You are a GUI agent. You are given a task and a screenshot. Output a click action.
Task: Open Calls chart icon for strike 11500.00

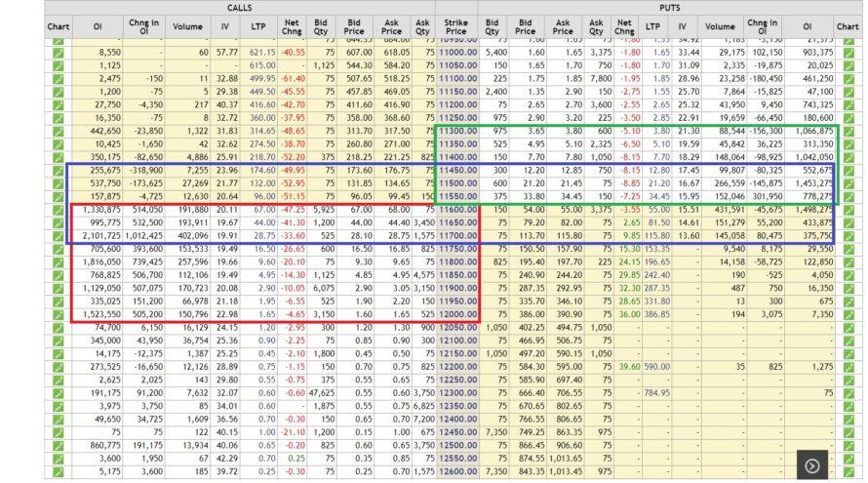(59, 183)
